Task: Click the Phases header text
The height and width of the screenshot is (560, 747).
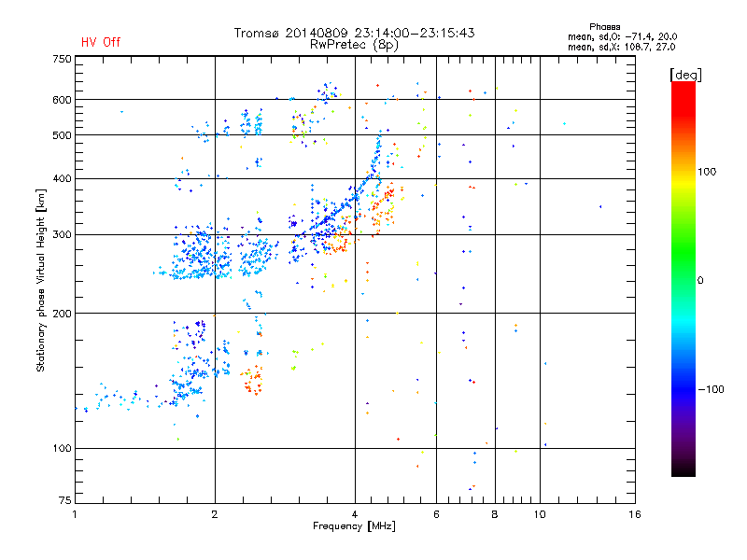Action: coord(604,27)
